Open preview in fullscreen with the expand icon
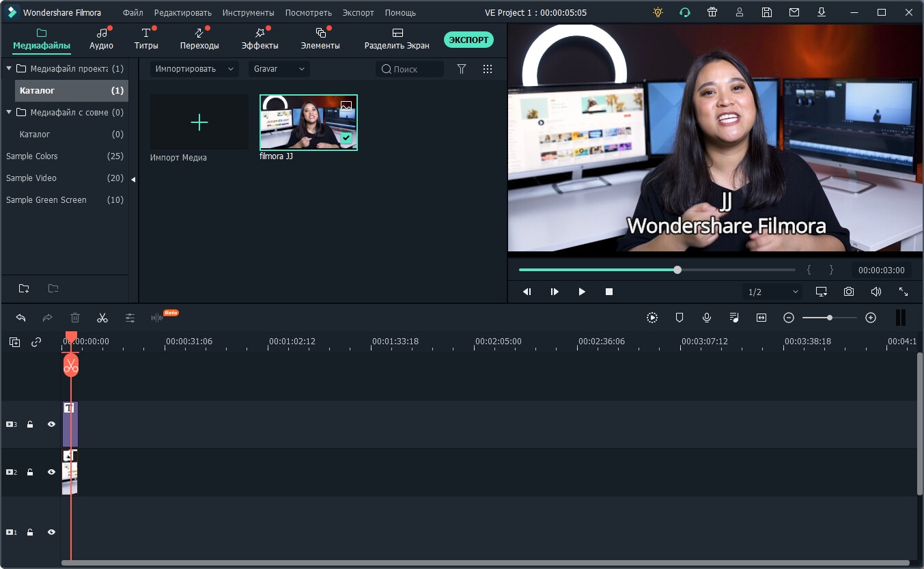This screenshot has width=924, height=569. [903, 292]
